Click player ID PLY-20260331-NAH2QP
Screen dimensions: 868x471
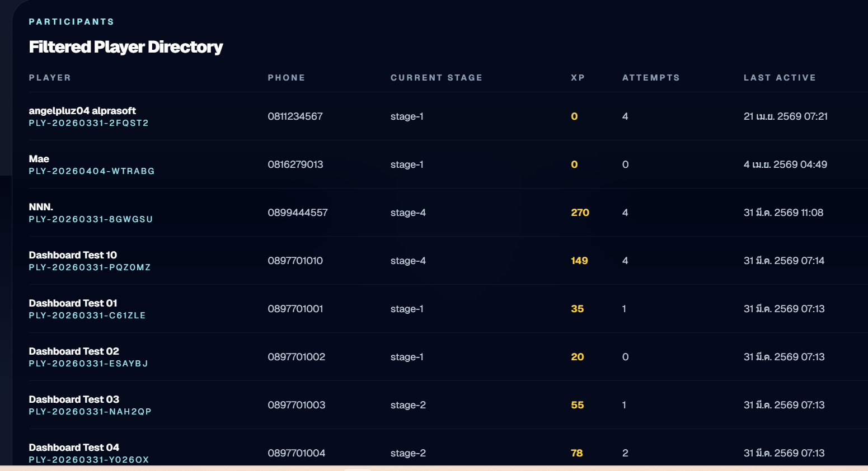[90, 412]
